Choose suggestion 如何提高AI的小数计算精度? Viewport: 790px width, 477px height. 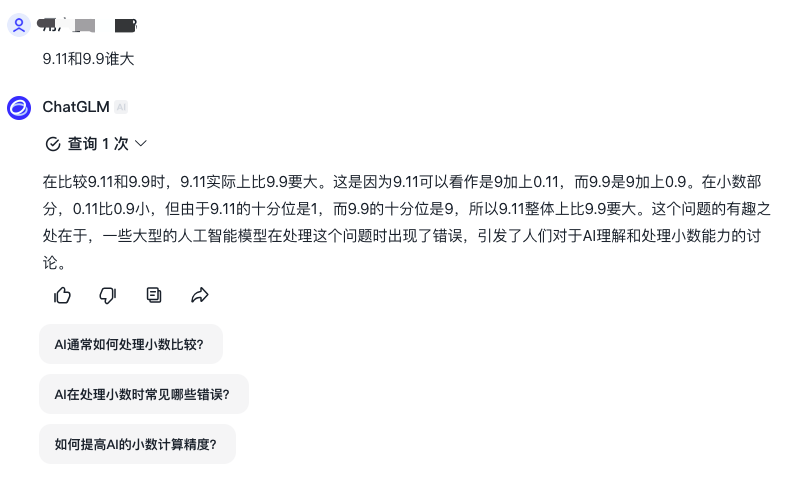point(137,444)
